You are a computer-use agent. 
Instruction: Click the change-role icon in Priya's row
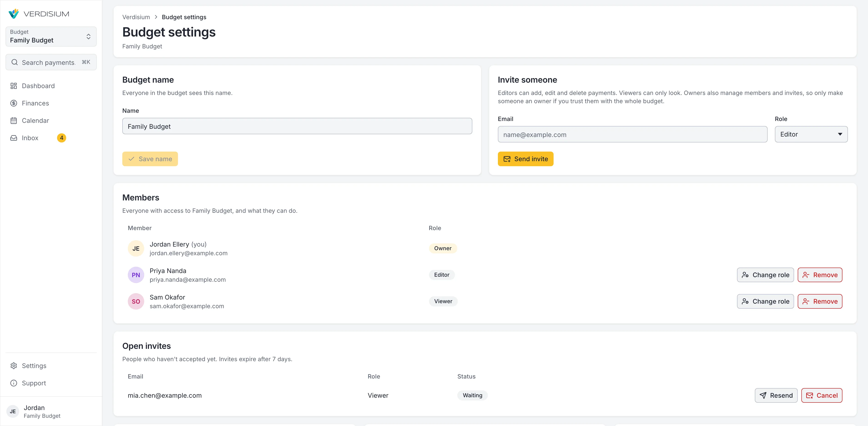[x=745, y=275]
